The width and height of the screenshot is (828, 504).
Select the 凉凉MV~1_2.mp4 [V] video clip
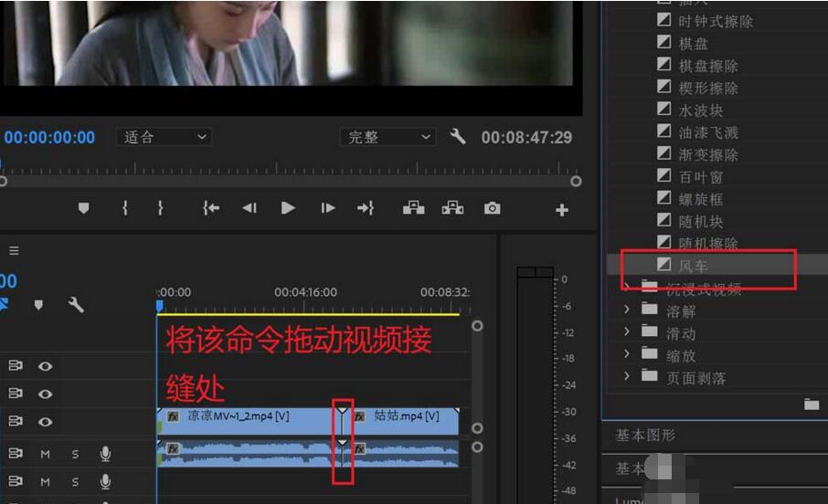[249, 421]
